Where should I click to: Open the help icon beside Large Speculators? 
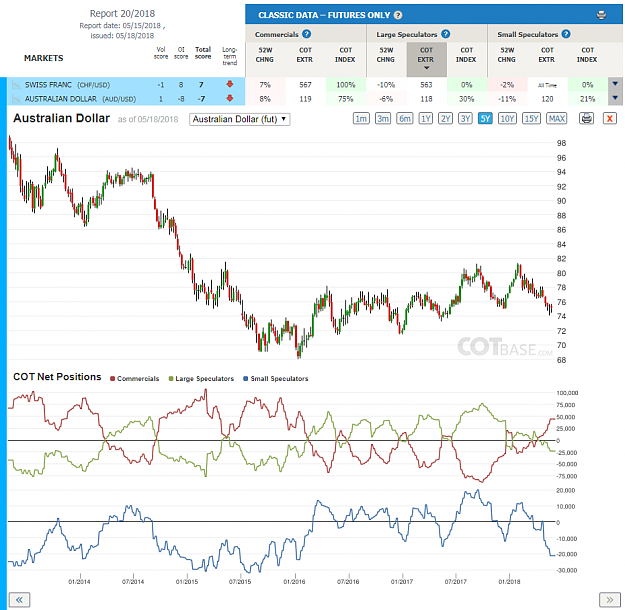tap(446, 34)
